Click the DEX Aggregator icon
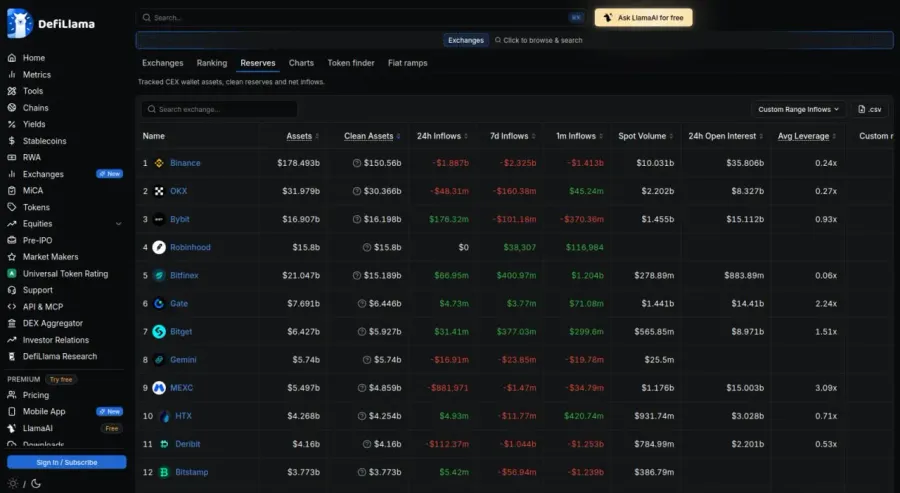This screenshot has height=493, width=900. click(11, 323)
